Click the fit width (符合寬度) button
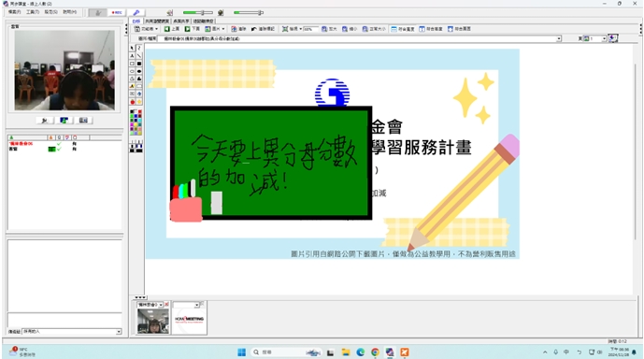This screenshot has width=644, height=359. click(x=403, y=29)
